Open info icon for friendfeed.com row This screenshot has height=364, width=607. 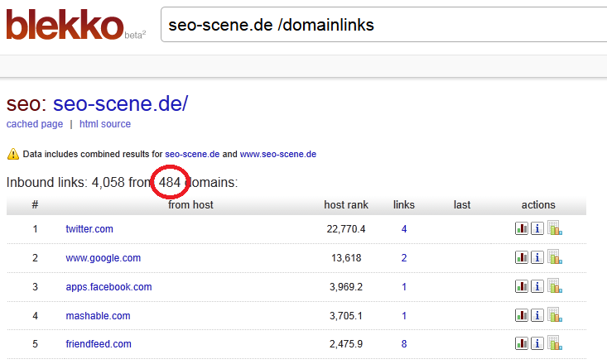(537, 343)
